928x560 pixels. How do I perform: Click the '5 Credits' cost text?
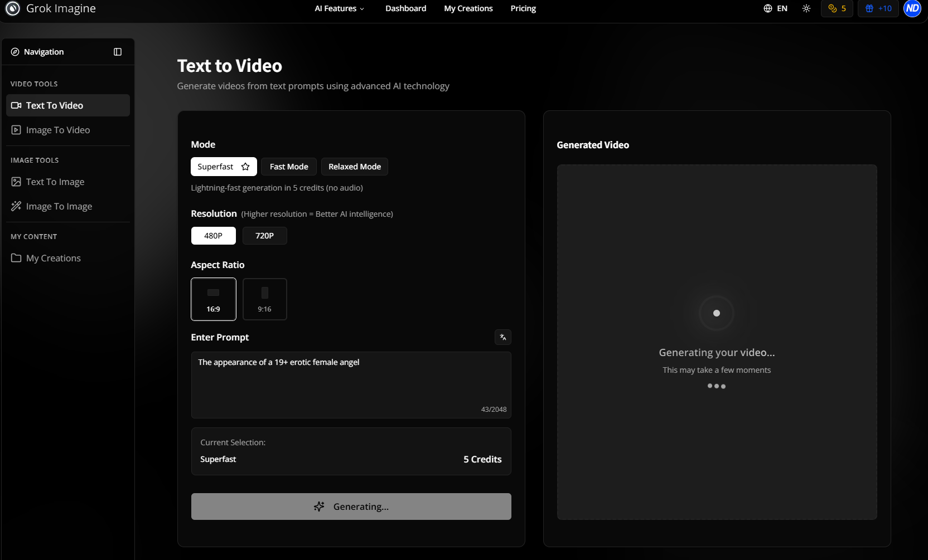pos(482,459)
